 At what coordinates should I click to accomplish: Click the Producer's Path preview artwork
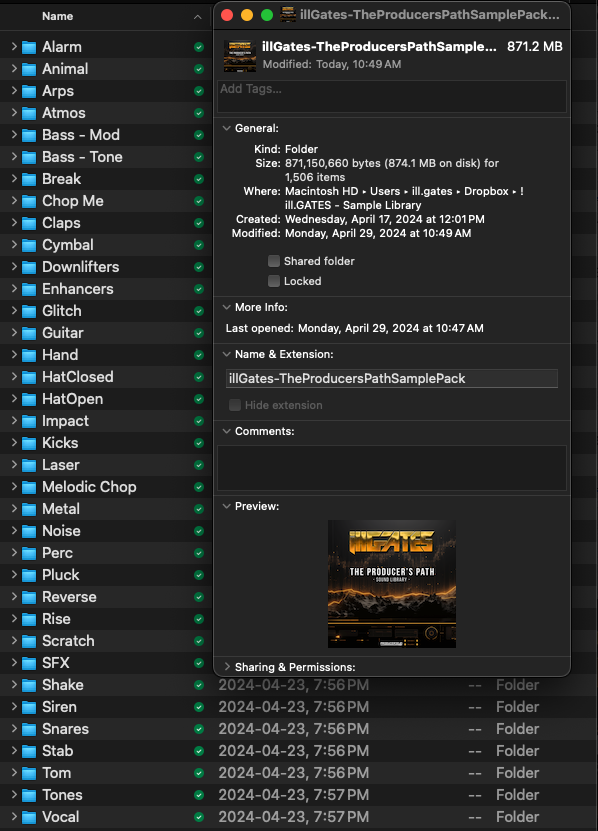click(392, 584)
